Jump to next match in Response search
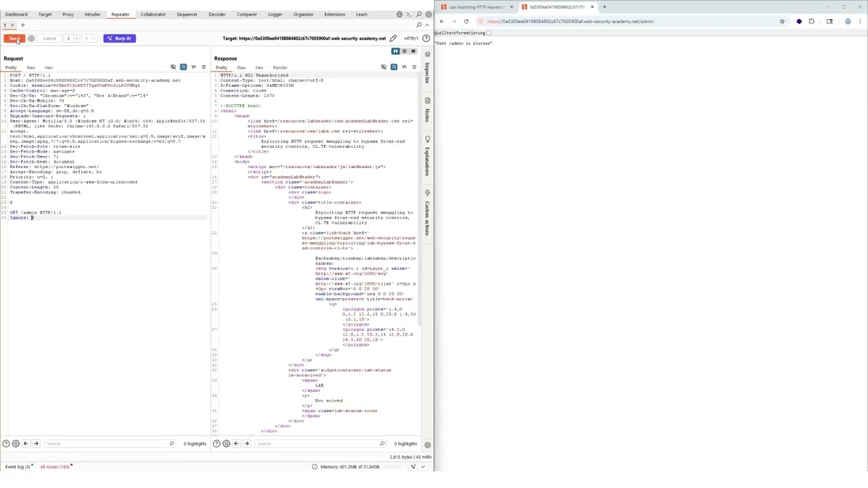This screenshot has height=488, width=868. pyautogui.click(x=246, y=444)
